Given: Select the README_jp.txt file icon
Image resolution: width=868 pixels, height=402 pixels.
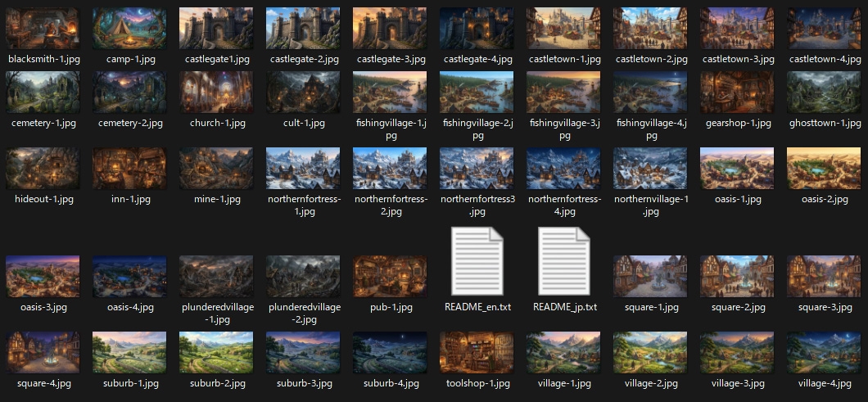Looking at the screenshot, I should pos(563,262).
